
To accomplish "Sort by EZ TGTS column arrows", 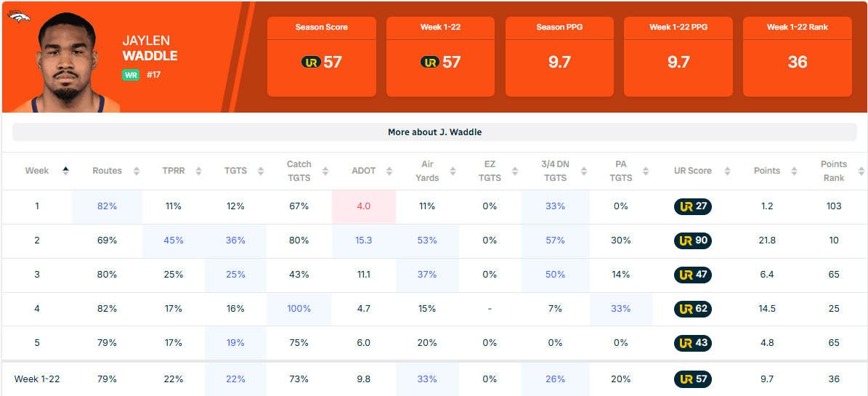I will (x=514, y=171).
